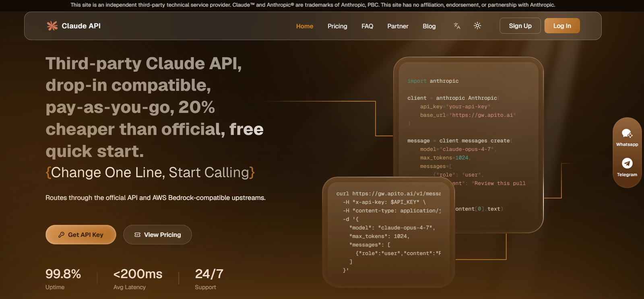Click the key icon in Get API Key
This screenshot has height=299, width=644.
pyautogui.click(x=62, y=235)
